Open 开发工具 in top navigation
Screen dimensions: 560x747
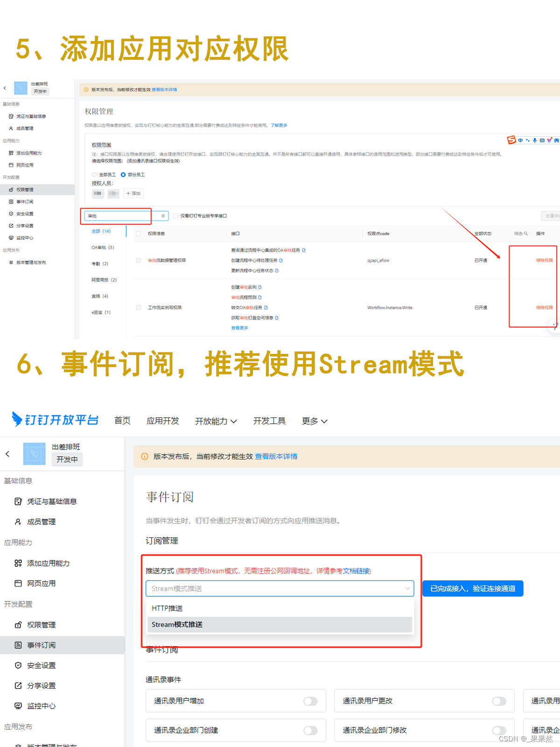(x=269, y=421)
